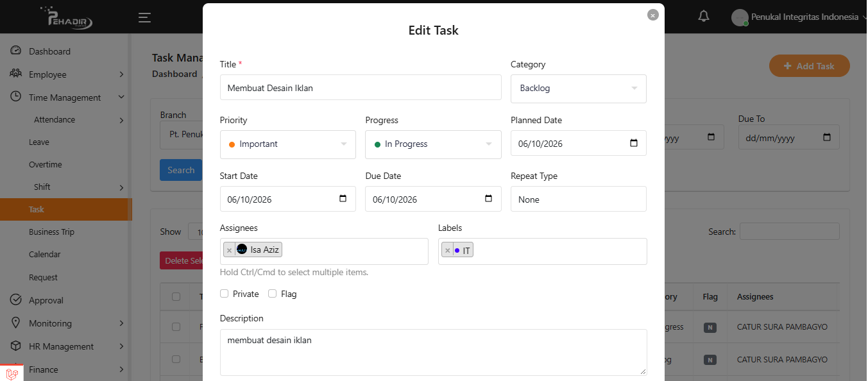
Task: Expand the Shift submenu chevron
Action: point(121,187)
